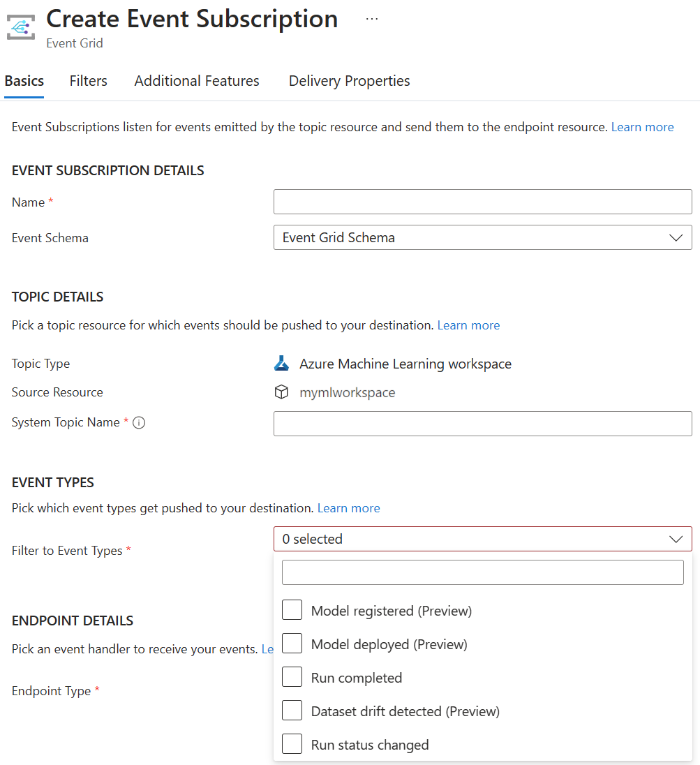
Task: Click the cube icon beside mymlworkspace
Action: (x=281, y=392)
